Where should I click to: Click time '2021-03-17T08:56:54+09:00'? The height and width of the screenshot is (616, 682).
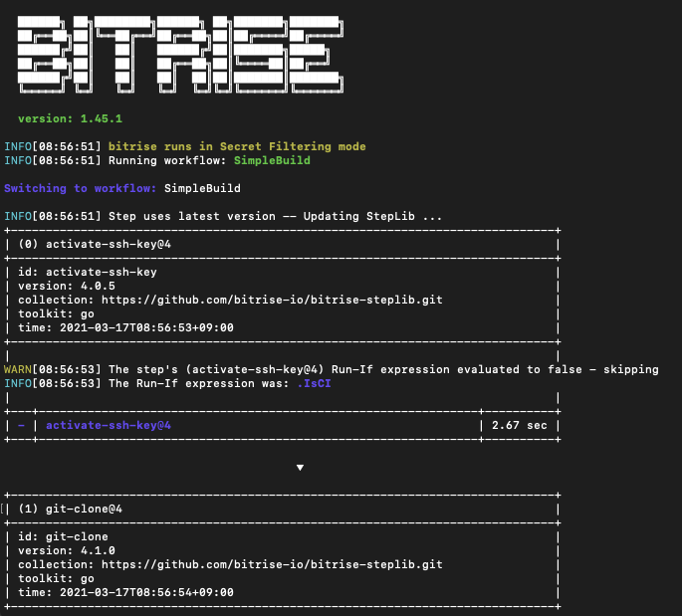(146, 592)
